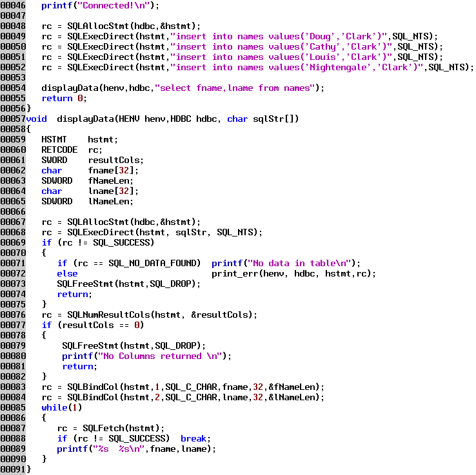
Task: Click 'if (rc != SQL_SUCCESS)' on line 00069
Action: point(98,243)
